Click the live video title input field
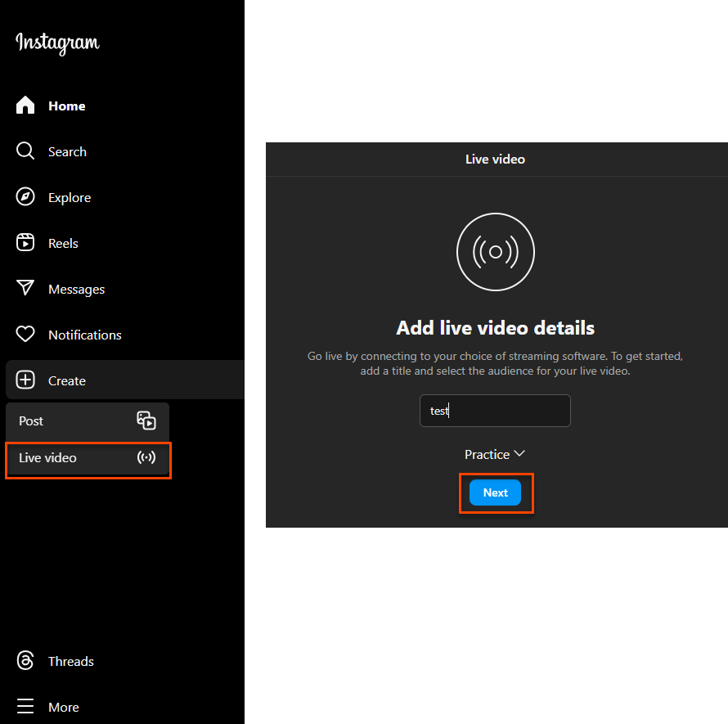The height and width of the screenshot is (724, 728). (495, 411)
